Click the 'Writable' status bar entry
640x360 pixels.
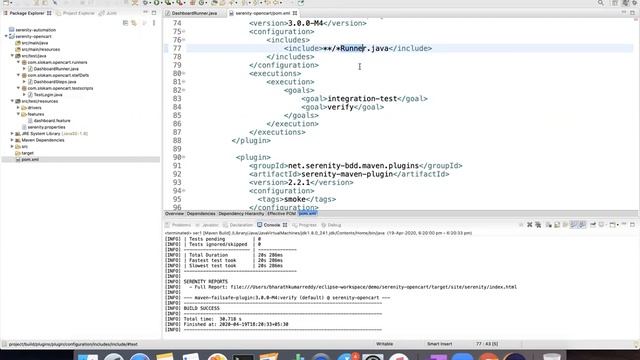pyautogui.click(x=384, y=344)
